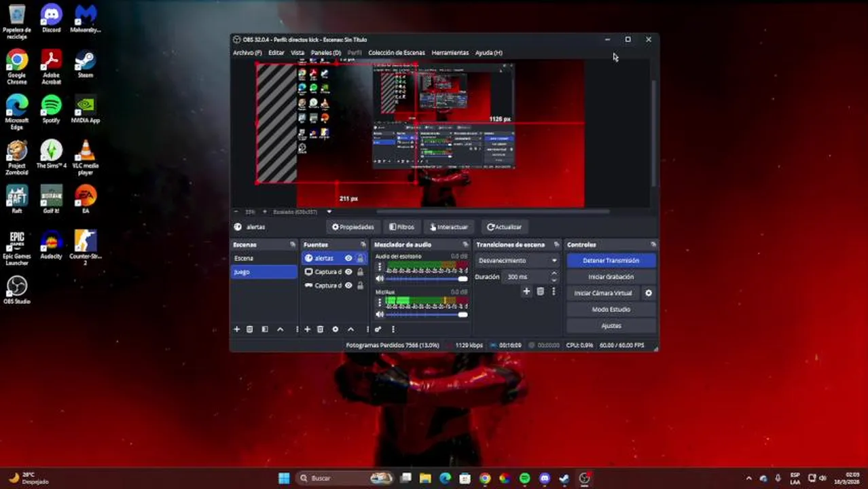Toggle lock of gamepad Captura d source
868x489 pixels.
pyautogui.click(x=360, y=285)
